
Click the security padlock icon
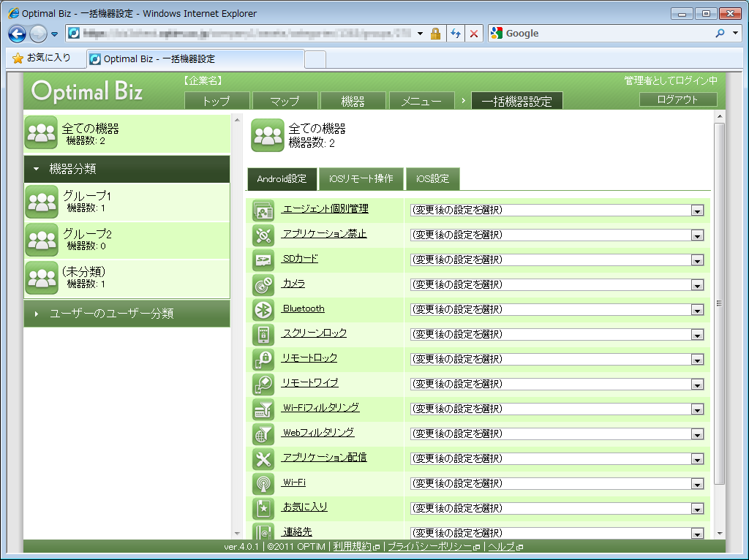click(x=435, y=34)
